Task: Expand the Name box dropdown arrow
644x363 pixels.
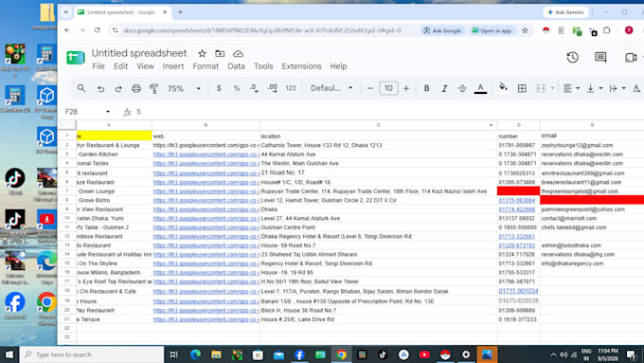Action: coord(108,112)
